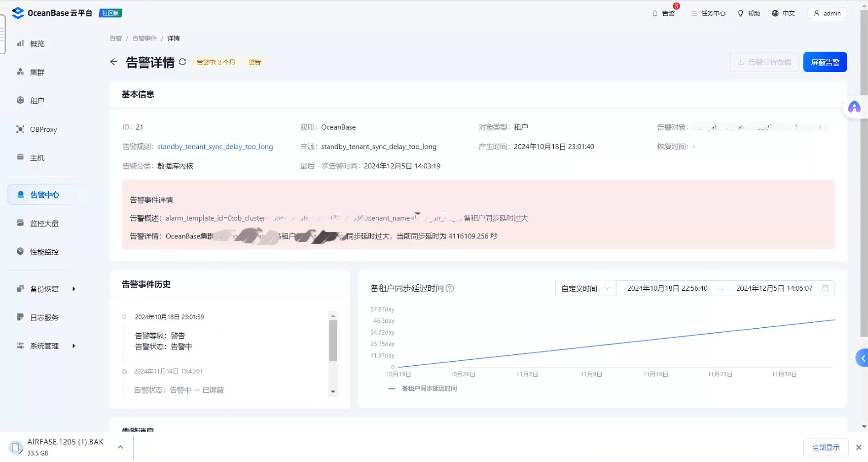Click the 告警中心 bell icon
Viewport: 868px width, 462px height.
(21, 194)
